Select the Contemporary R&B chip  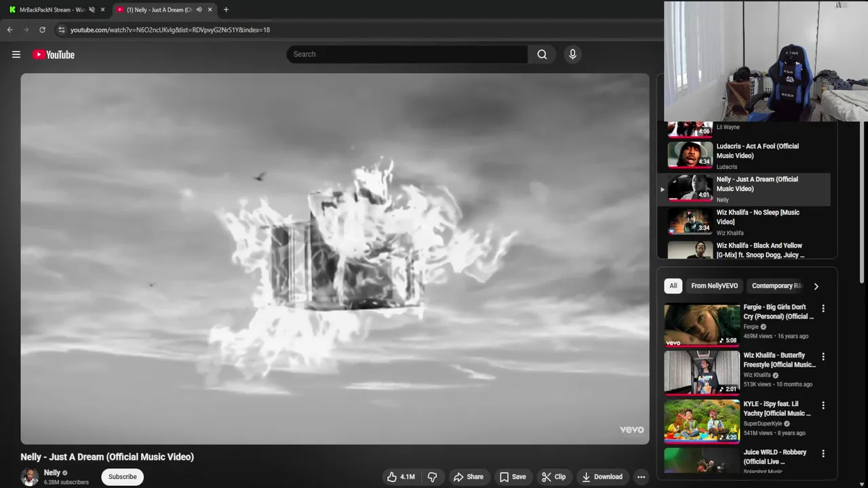[776, 286]
